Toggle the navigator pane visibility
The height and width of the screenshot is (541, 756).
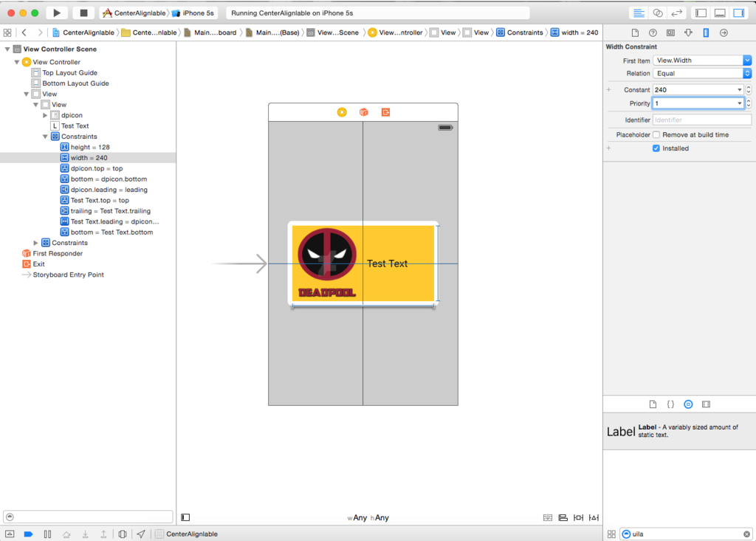(701, 13)
